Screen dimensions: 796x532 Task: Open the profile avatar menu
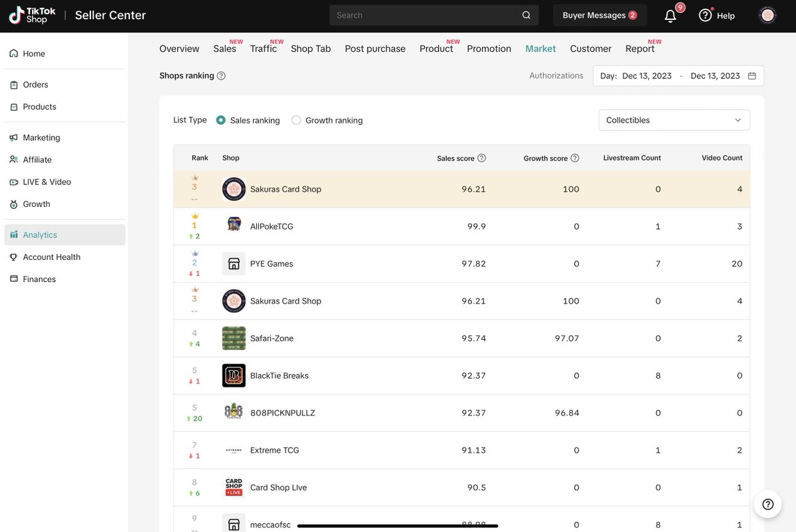(767, 16)
